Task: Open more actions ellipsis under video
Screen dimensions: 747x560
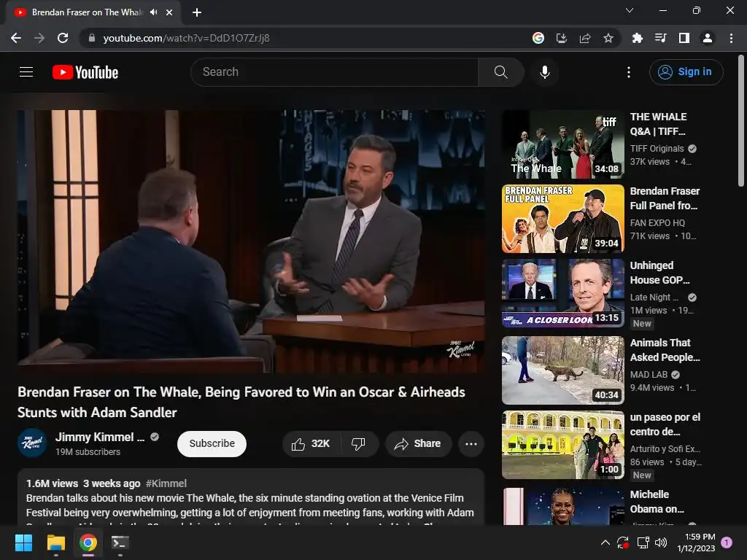Action: click(x=471, y=444)
